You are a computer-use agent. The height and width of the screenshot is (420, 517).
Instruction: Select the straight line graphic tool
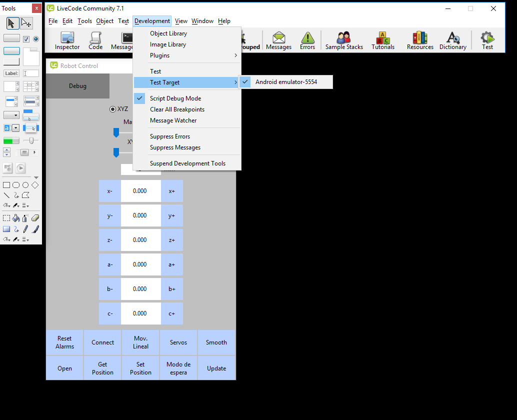click(6, 195)
